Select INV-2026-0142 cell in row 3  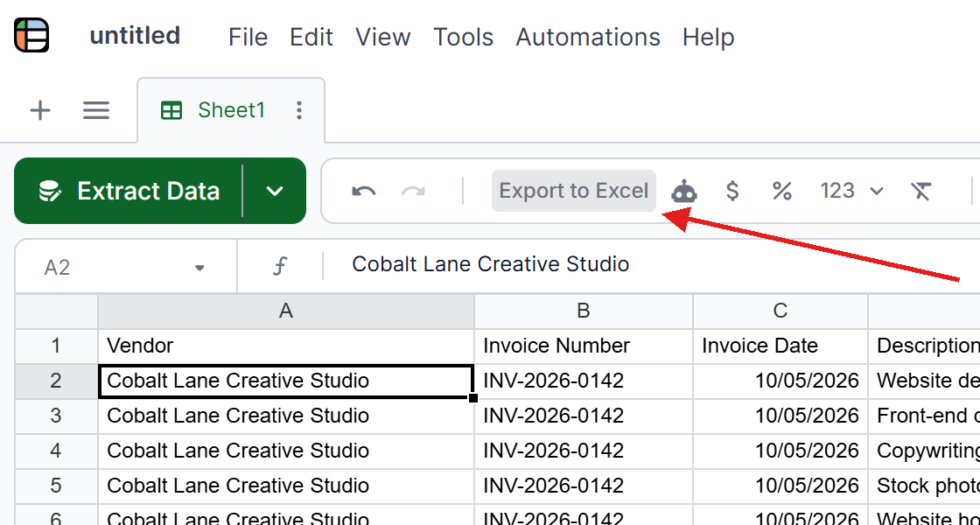(x=584, y=416)
